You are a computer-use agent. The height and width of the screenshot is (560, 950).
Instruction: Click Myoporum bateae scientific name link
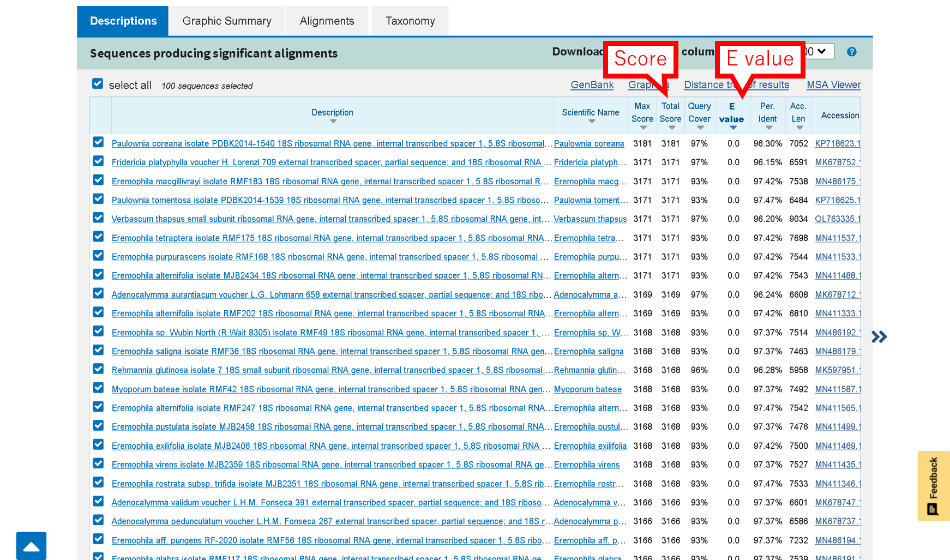pyautogui.click(x=588, y=389)
